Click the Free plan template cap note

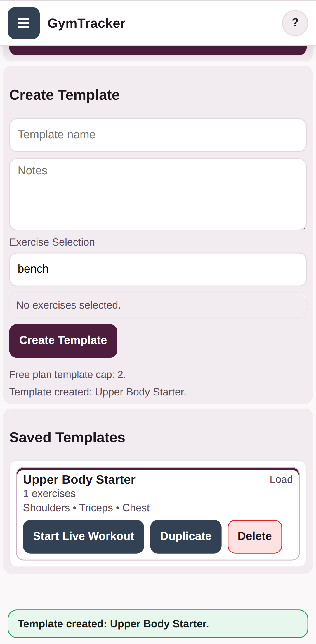(x=67, y=375)
